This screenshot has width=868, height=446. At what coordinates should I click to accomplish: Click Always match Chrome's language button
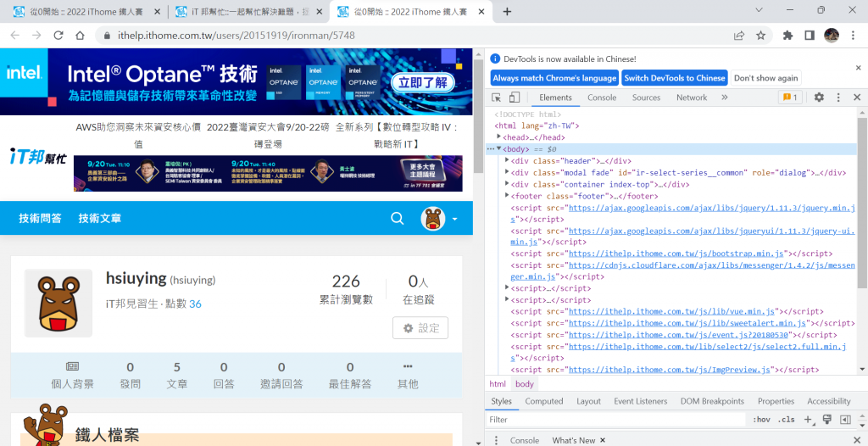(x=554, y=78)
